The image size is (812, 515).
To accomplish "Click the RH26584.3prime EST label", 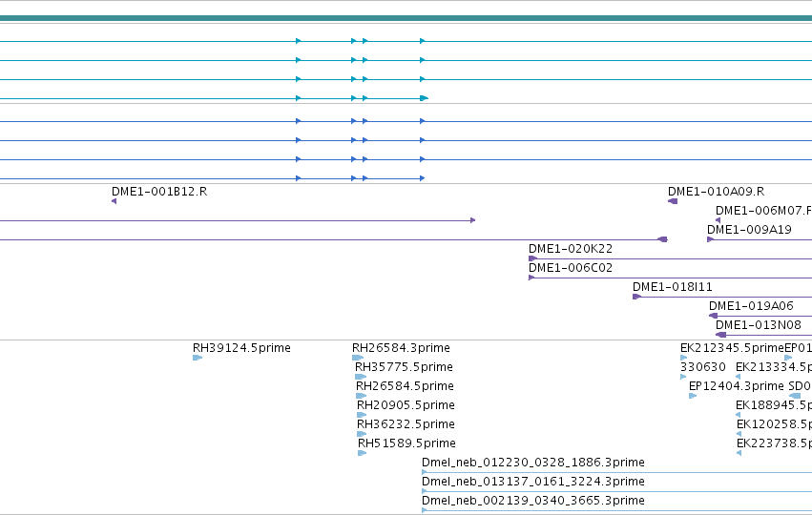I will pyautogui.click(x=402, y=348).
